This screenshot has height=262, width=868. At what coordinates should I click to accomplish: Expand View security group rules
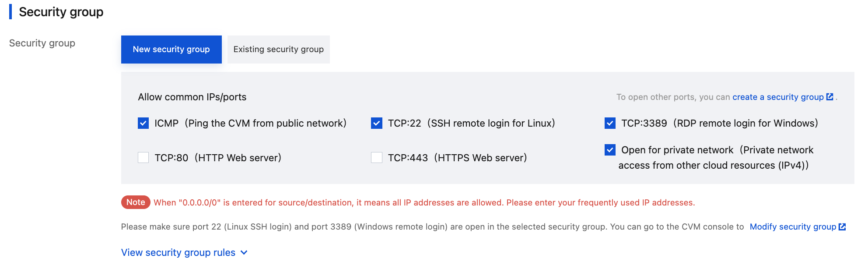tap(178, 252)
